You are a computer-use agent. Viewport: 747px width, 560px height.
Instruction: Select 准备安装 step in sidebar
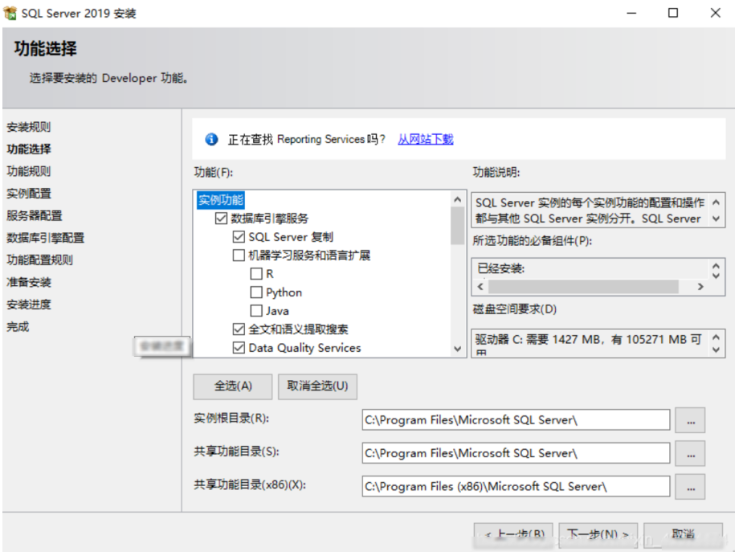[x=29, y=282]
